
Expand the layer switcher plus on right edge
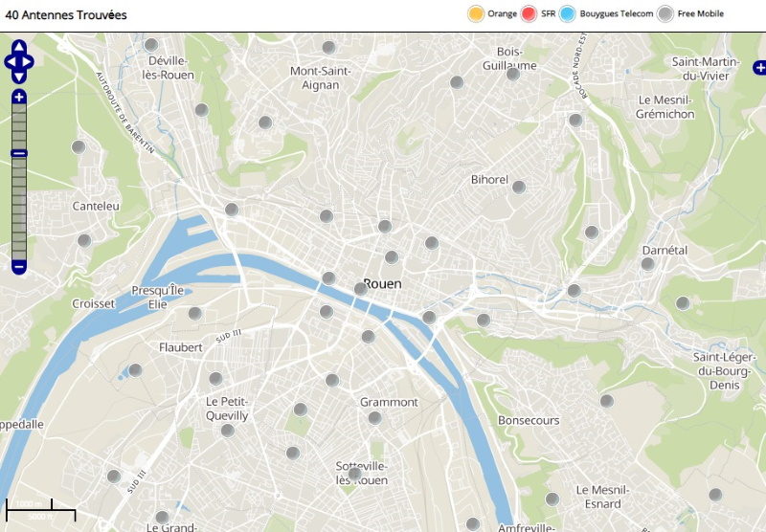click(759, 67)
